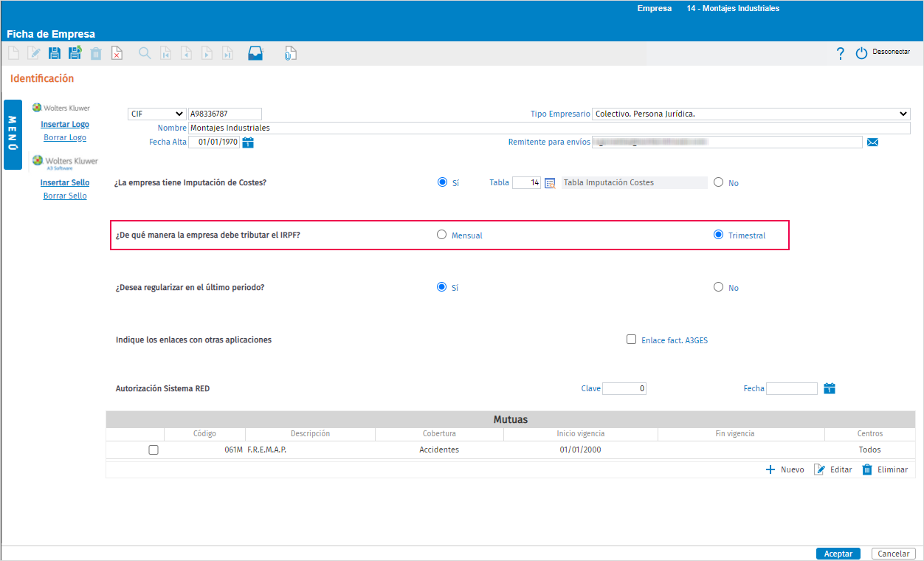Open the calendar next to Fecha Alta
The image size is (924, 561).
pos(248,142)
